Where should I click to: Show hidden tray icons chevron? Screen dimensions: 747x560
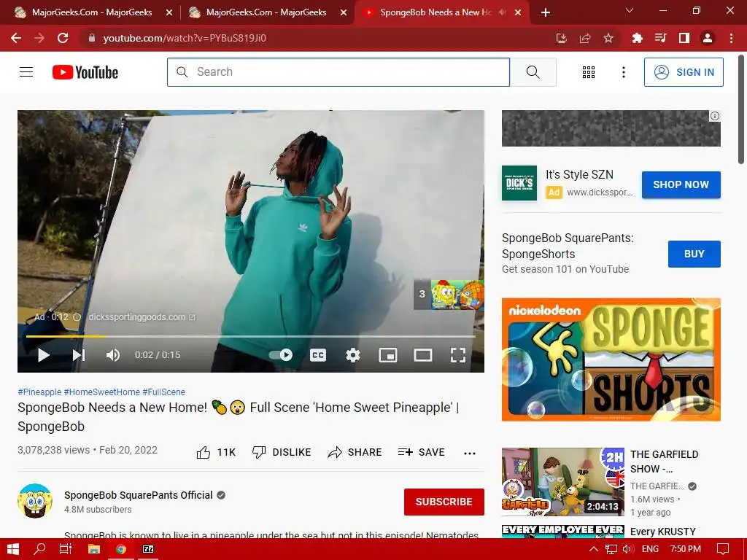[594, 549]
